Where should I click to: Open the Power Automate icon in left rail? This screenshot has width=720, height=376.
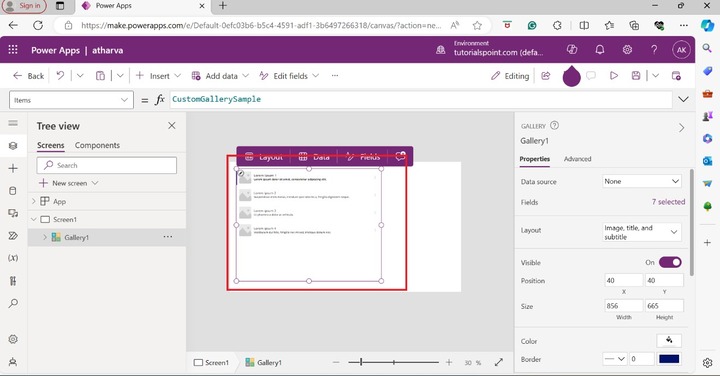pyautogui.click(x=13, y=236)
